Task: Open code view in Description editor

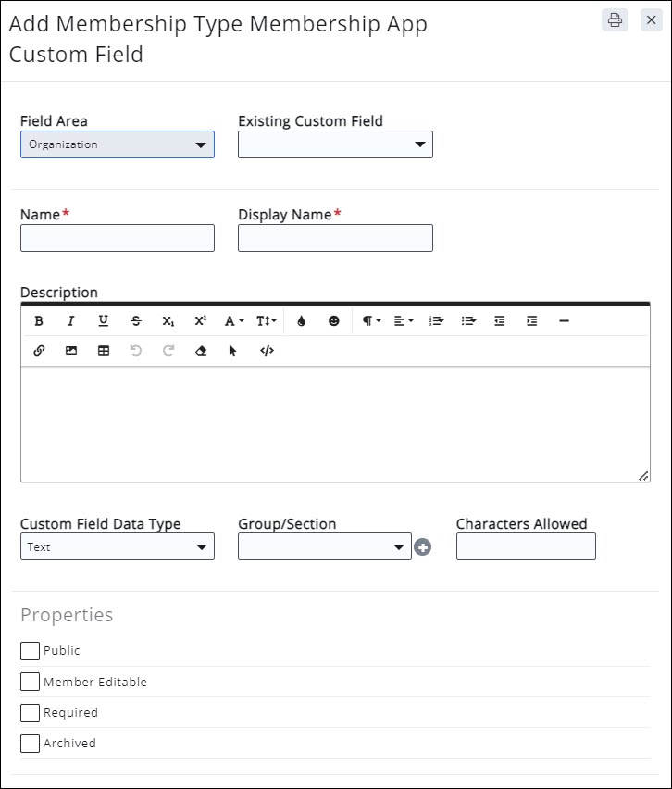Action: [x=267, y=351]
